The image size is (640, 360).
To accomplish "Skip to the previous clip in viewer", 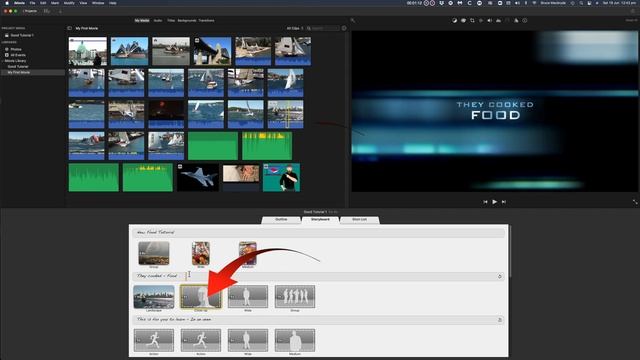I will click(x=485, y=202).
